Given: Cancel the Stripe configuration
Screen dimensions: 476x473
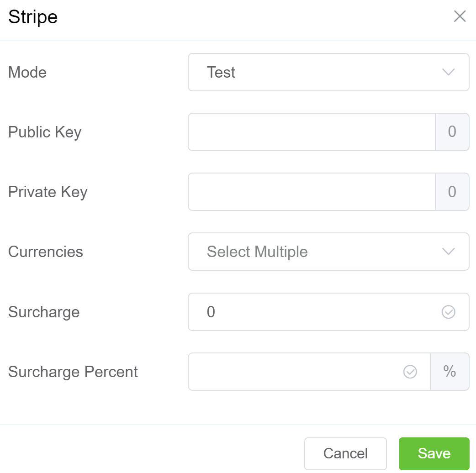Looking at the screenshot, I should pyautogui.click(x=345, y=453).
